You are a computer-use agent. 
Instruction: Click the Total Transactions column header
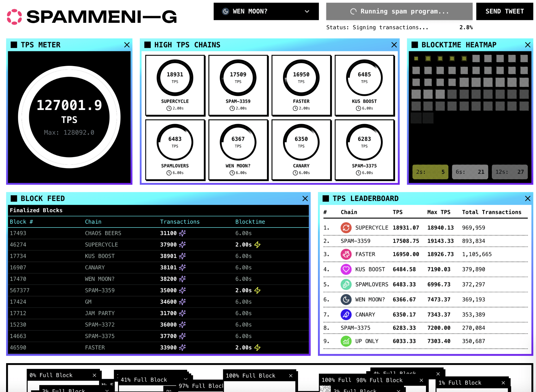pos(492,212)
